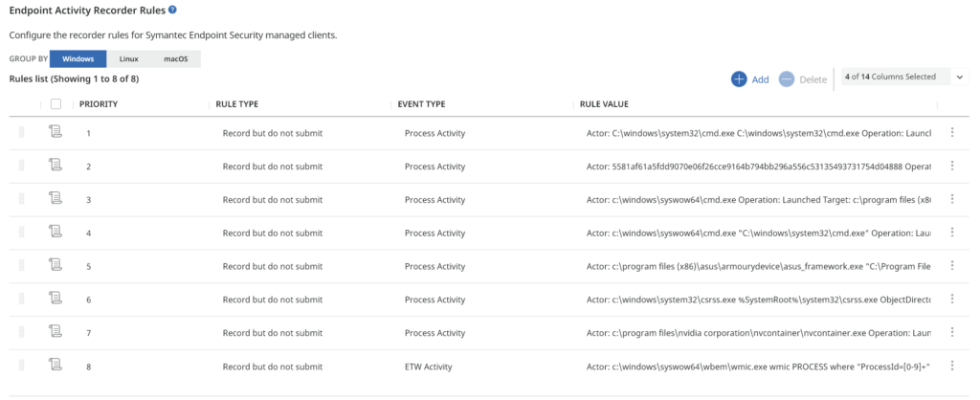Switch group to macOS tab
The image size is (980, 400).
pos(176,59)
